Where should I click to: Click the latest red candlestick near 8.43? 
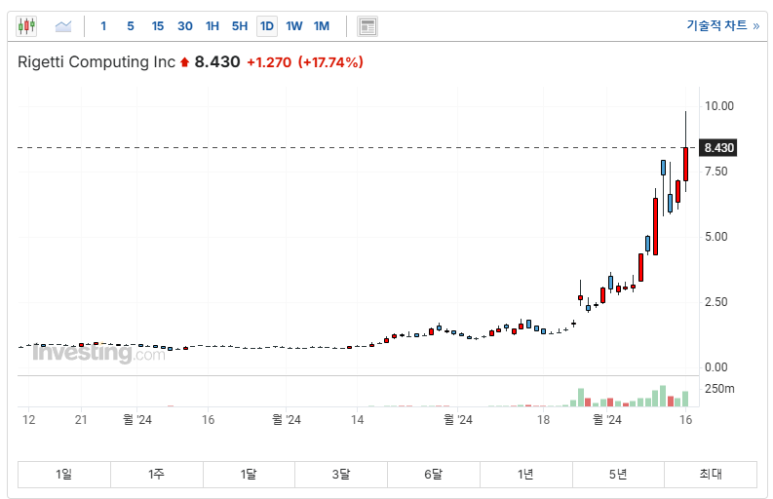pos(685,164)
